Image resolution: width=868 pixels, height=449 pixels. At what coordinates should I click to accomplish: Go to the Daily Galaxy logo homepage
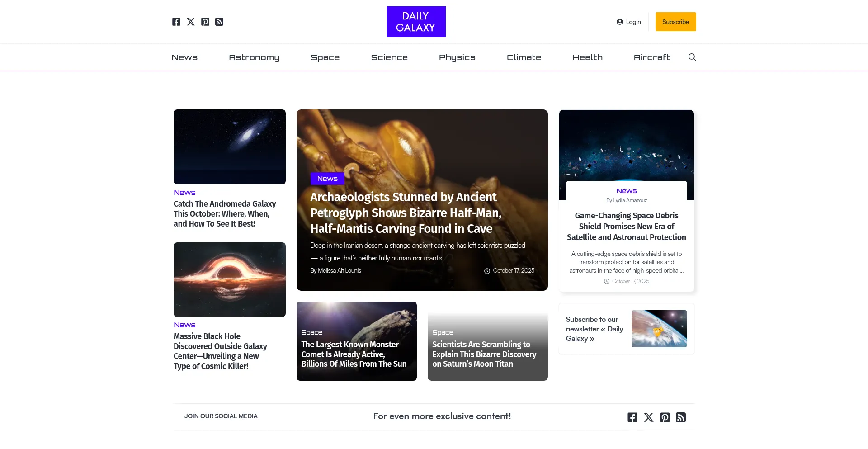[416, 22]
